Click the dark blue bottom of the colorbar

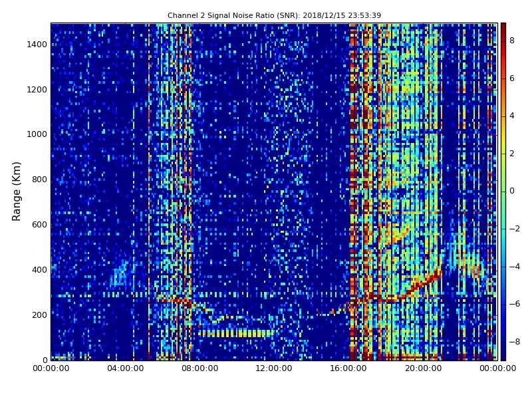pos(503,354)
